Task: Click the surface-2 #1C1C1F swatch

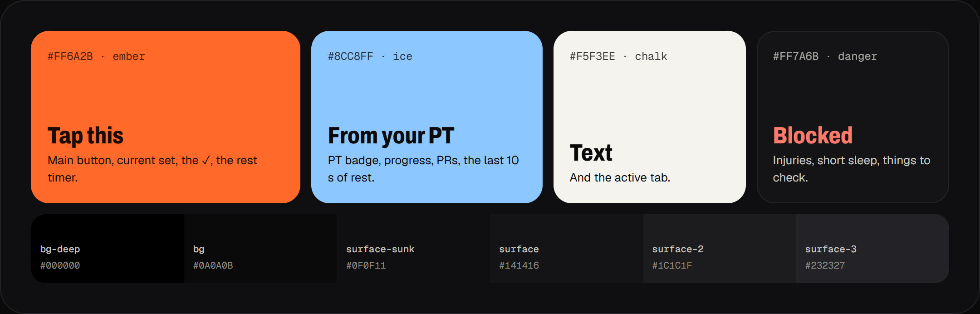Action: coord(720,249)
